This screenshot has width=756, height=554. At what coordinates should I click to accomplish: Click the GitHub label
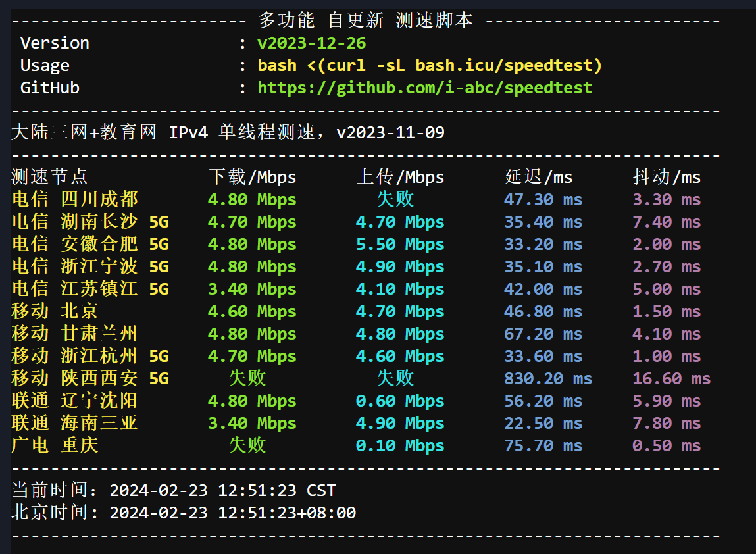pos(49,88)
